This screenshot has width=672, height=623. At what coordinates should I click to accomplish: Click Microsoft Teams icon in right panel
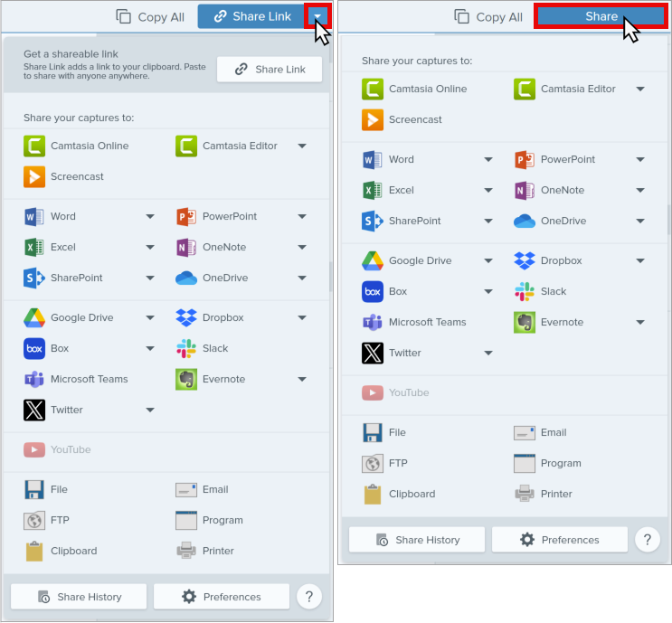(373, 322)
